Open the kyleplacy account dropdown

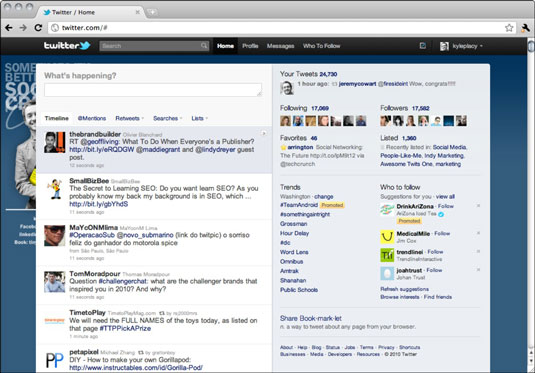[x=467, y=46]
